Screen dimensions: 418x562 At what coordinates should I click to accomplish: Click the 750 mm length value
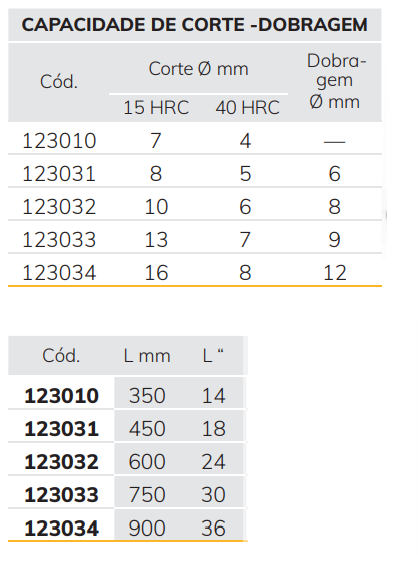pyautogui.click(x=147, y=495)
